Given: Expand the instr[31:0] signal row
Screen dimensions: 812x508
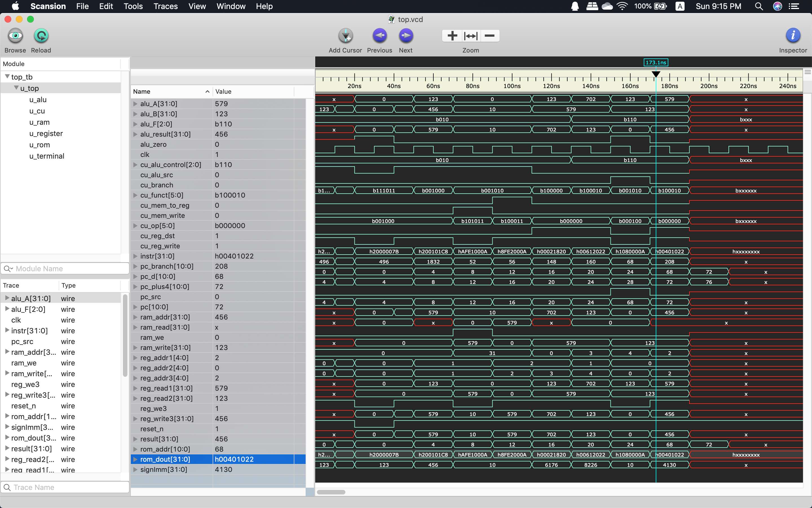Looking at the screenshot, I should 135,256.
